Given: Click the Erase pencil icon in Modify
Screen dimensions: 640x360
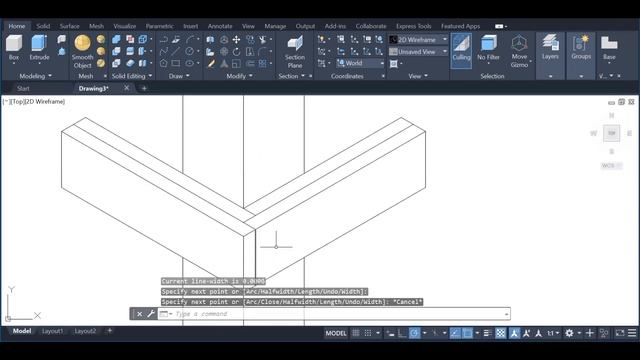Looking at the screenshot, I should 211,63.
